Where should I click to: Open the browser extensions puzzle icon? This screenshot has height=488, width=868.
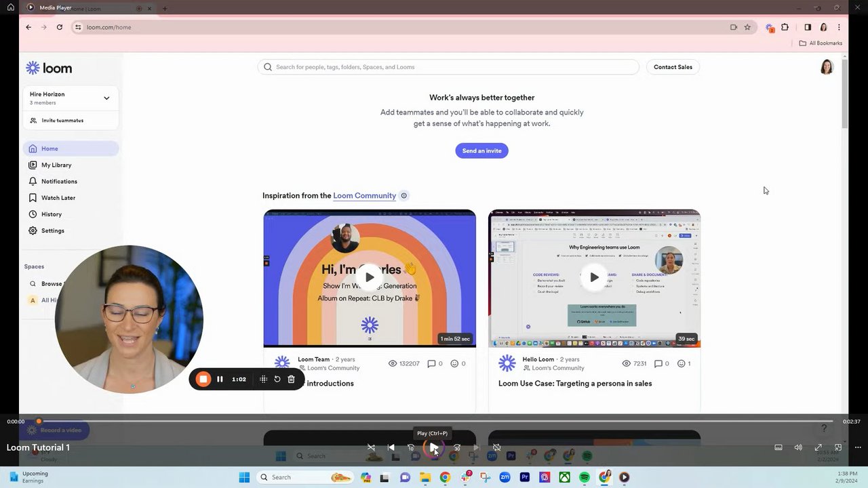click(785, 27)
